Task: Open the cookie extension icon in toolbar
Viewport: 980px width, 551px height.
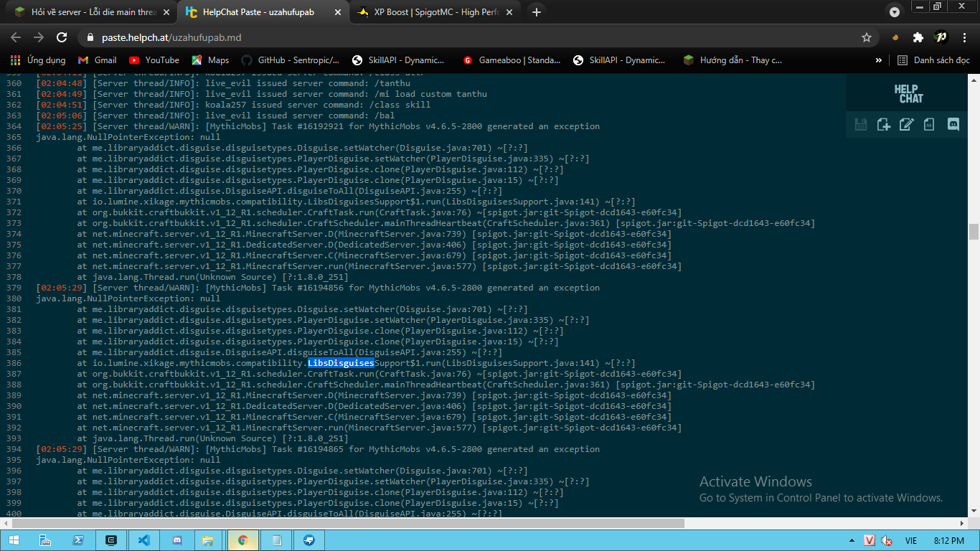Action: tap(895, 37)
